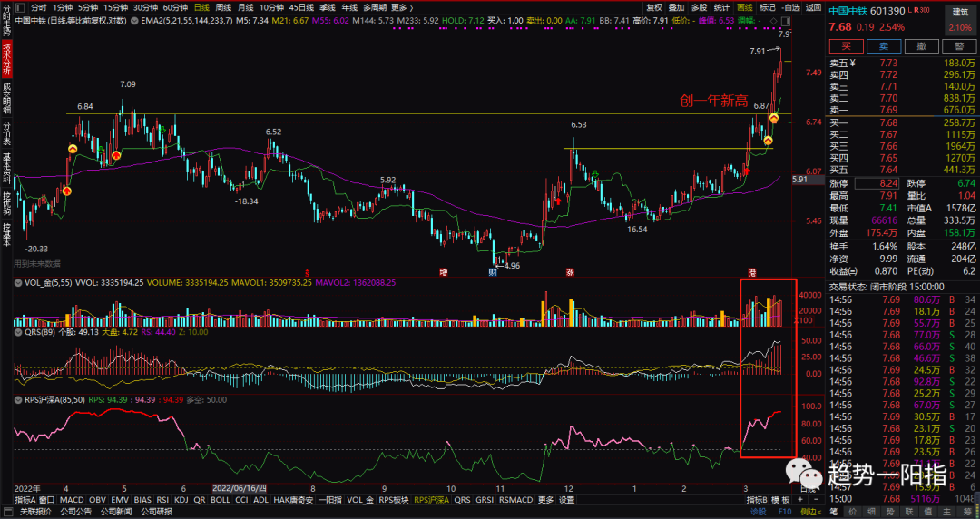The height and width of the screenshot is (519, 980).
Task: Select the MACD indicator
Action: pos(72,500)
